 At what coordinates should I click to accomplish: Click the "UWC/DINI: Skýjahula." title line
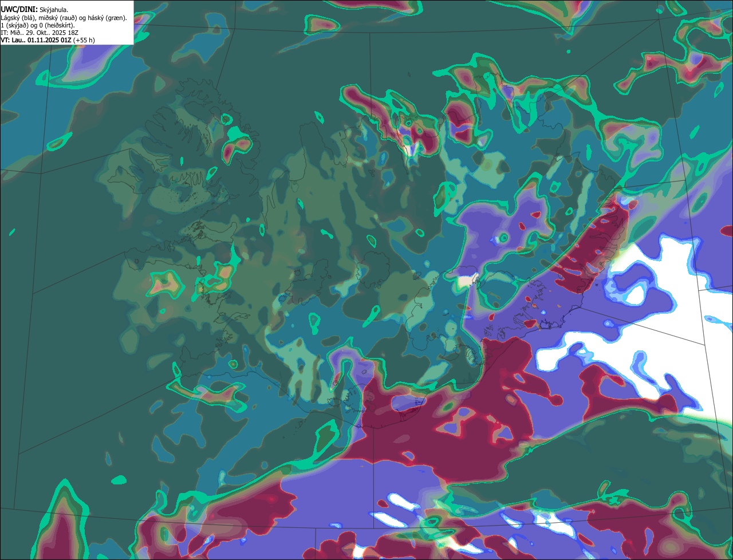tap(34, 9)
